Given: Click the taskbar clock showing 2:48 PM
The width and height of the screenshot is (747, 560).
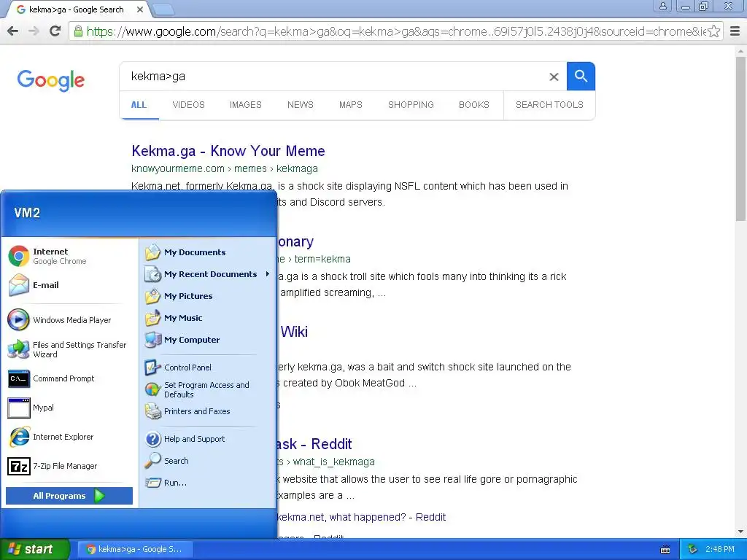Looking at the screenshot, I should click(x=720, y=549).
